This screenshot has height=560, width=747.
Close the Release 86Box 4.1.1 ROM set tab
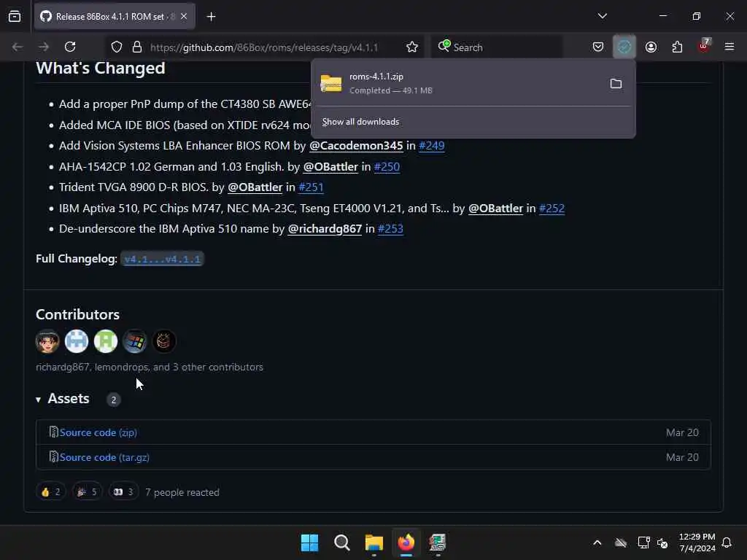point(184,16)
